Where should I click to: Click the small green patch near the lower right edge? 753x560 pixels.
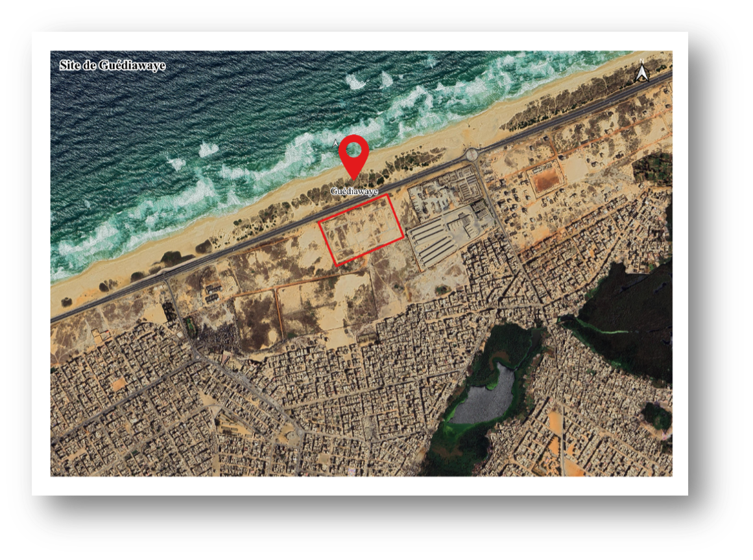coord(656,416)
